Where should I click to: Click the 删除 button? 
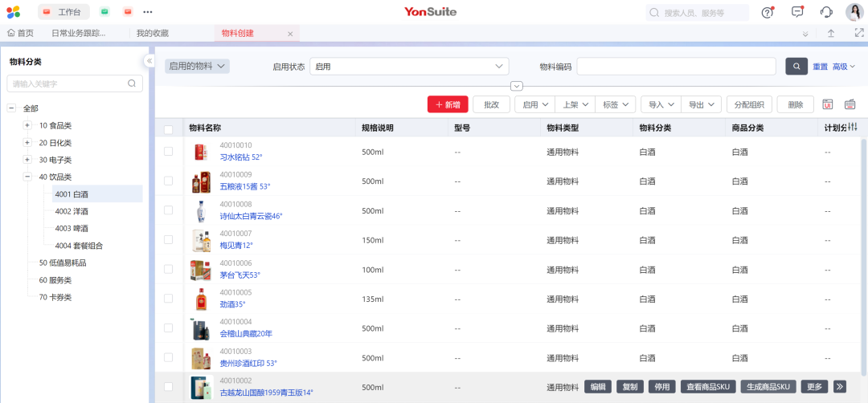tap(796, 104)
